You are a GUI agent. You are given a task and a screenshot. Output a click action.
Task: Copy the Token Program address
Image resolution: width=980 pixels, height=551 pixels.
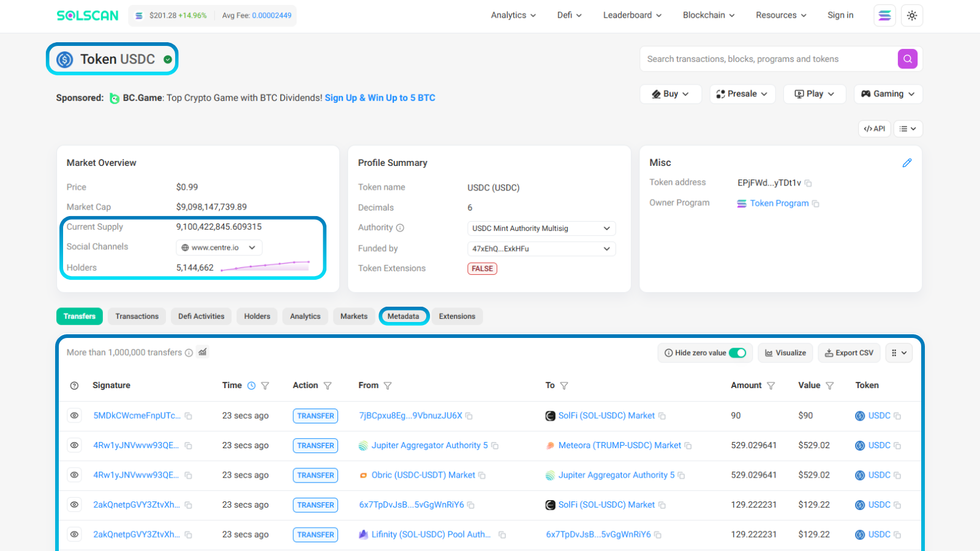tap(815, 204)
